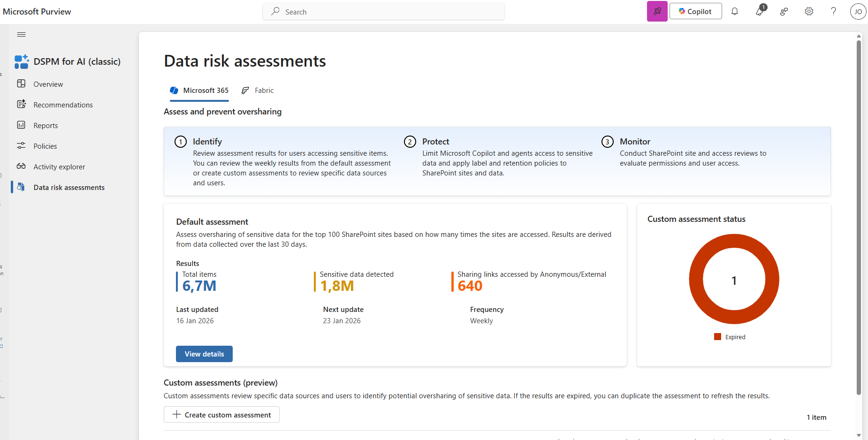
Task: Click the scrollbar down arrow
Action: coord(859,435)
